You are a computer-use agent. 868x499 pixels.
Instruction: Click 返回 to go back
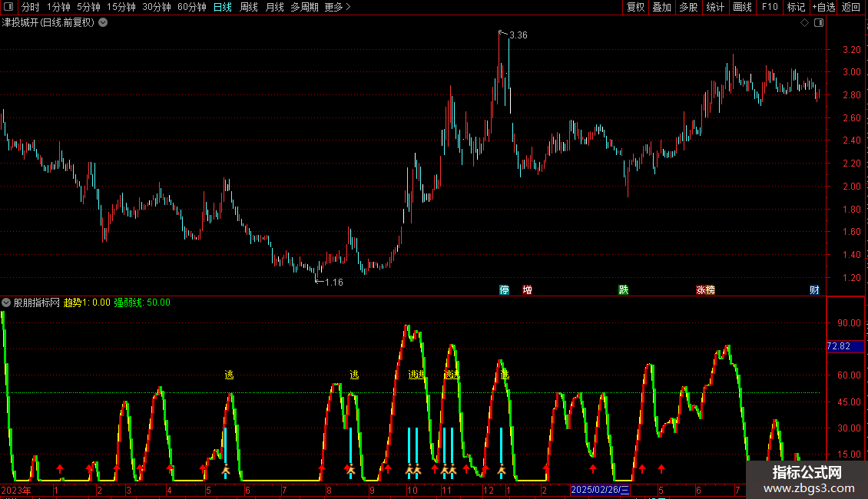tap(851, 7)
